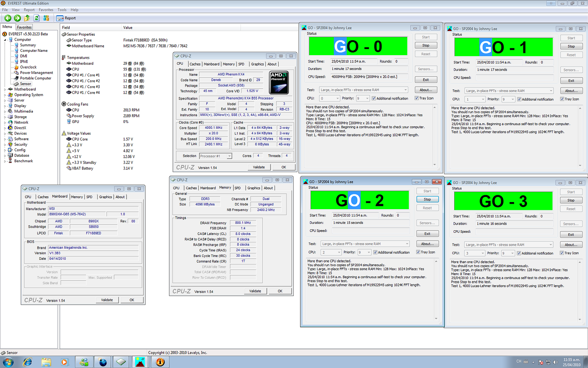Open Windows Explorer folder in the taskbar
Viewport: 588px width, 368px height.
click(x=46, y=362)
